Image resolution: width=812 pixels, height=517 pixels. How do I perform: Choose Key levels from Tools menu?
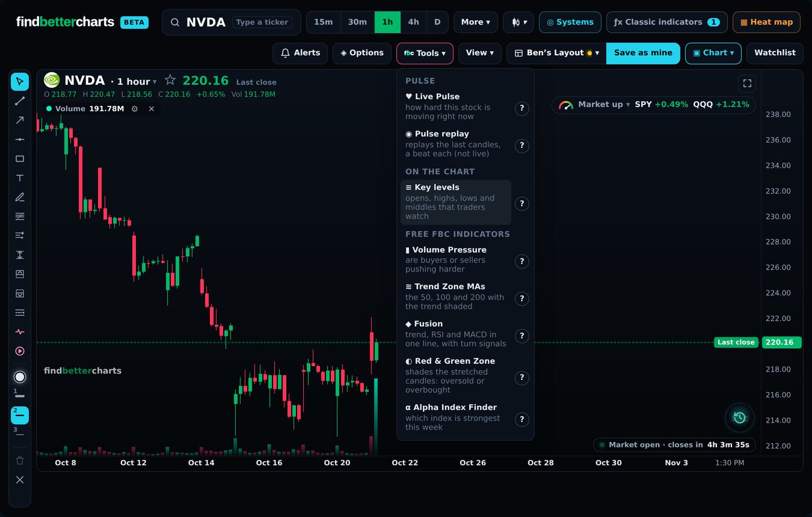(x=456, y=202)
